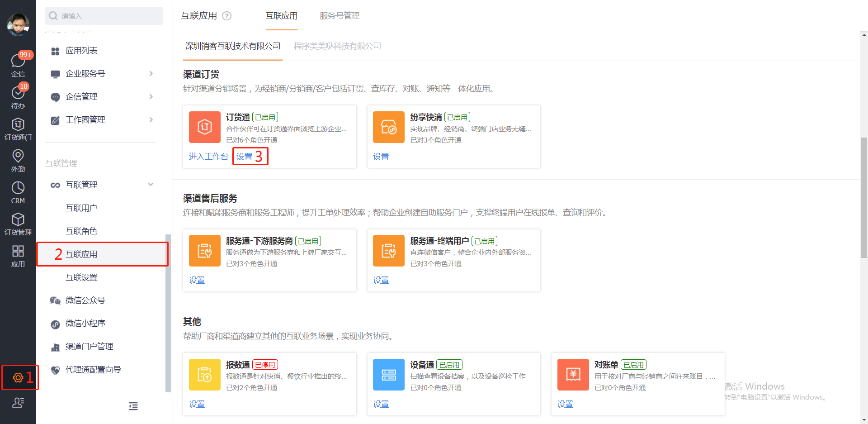Viewport: 868px width, 424px height.
Task: Click the 渠道门户管理 building icon
Action: coord(55,347)
